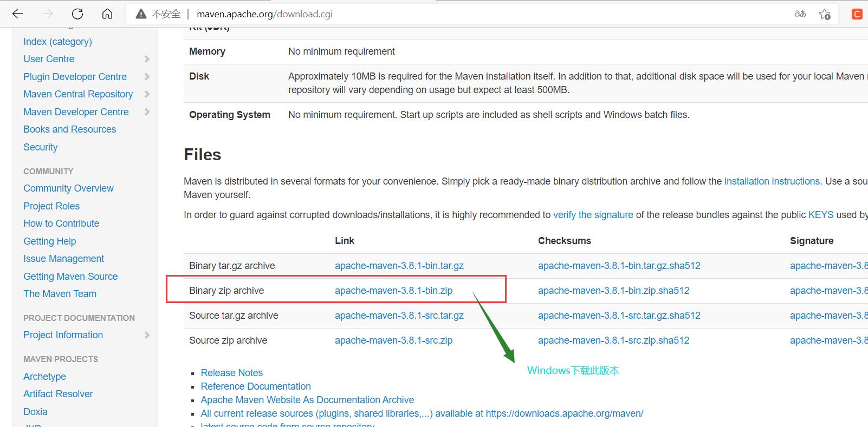
Task: Open How to Contribute link
Action: tap(61, 224)
